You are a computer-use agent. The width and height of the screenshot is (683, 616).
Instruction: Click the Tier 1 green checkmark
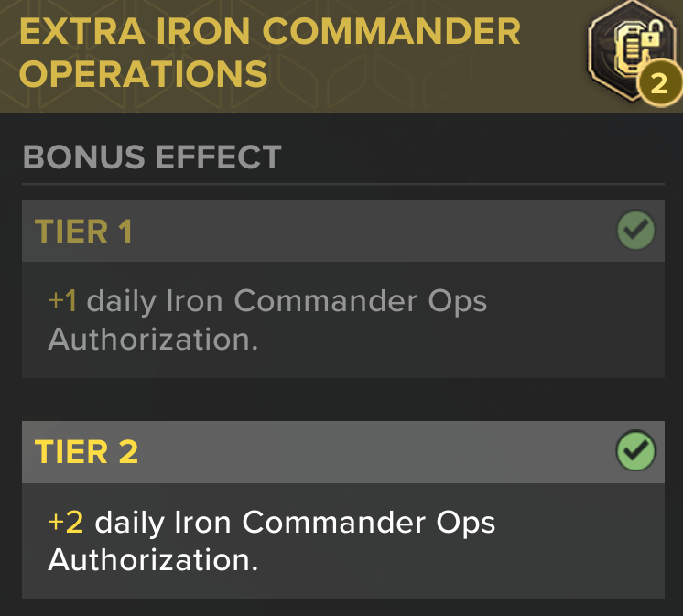click(x=635, y=230)
